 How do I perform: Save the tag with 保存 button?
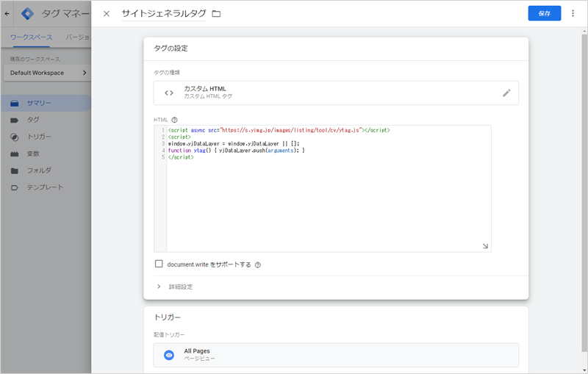tap(545, 13)
